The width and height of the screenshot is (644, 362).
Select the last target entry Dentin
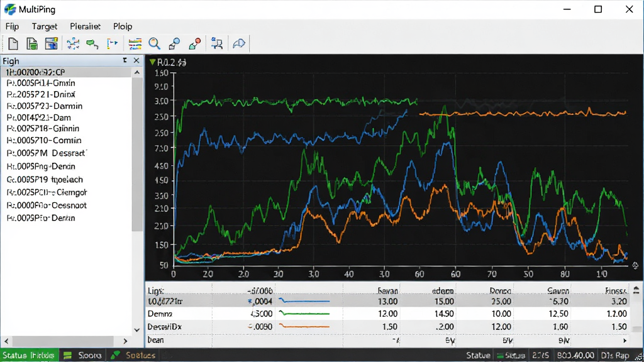(x=41, y=218)
